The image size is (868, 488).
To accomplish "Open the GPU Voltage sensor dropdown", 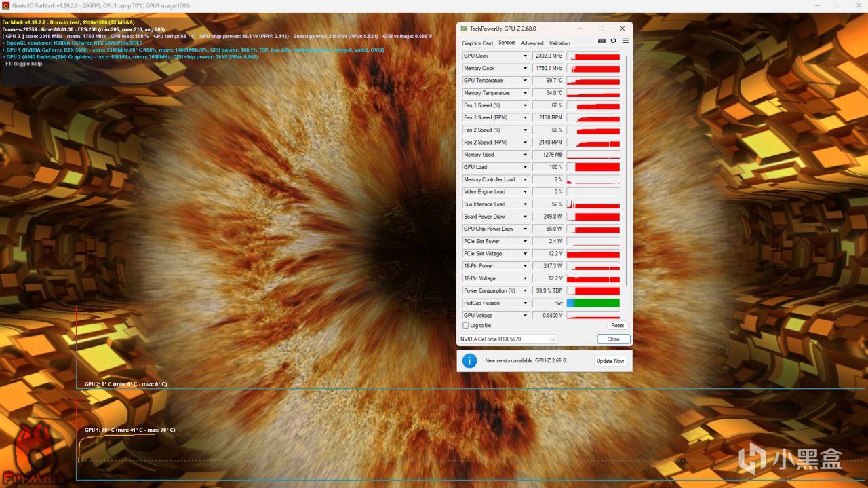I will pos(525,315).
